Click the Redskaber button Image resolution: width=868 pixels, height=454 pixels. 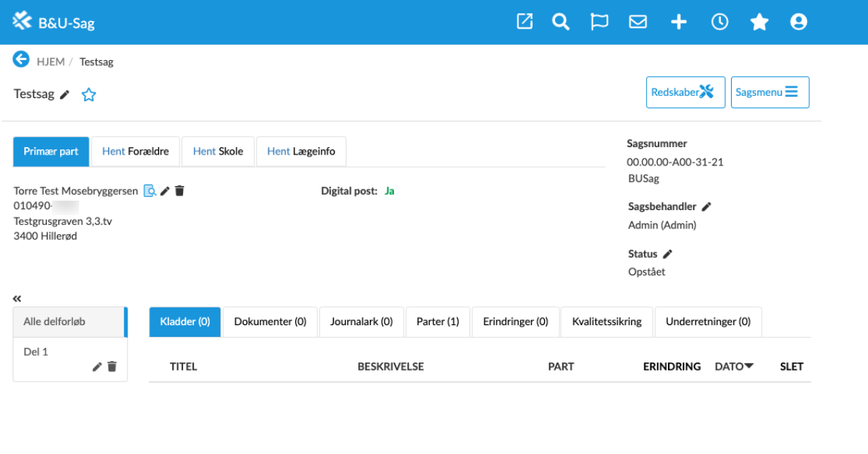click(685, 92)
